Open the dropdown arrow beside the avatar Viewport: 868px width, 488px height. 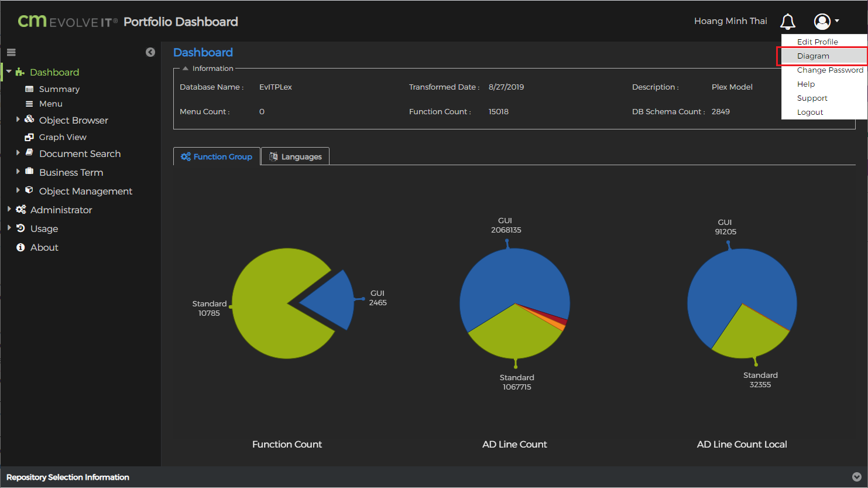pyautogui.click(x=837, y=21)
